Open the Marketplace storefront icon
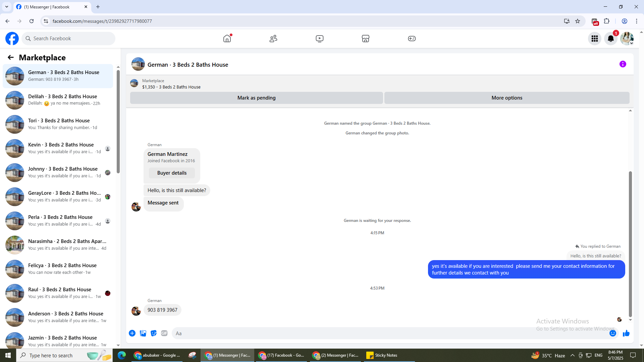The image size is (644, 362). click(x=366, y=39)
